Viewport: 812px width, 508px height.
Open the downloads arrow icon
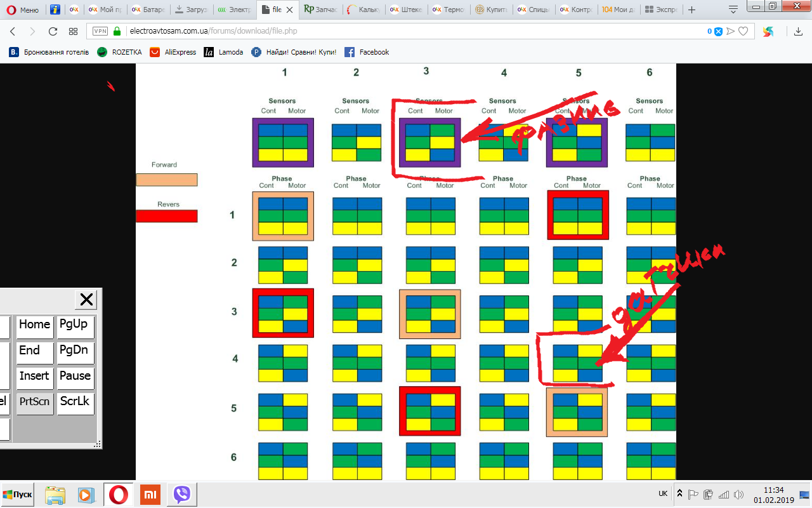[x=798, y=31]
